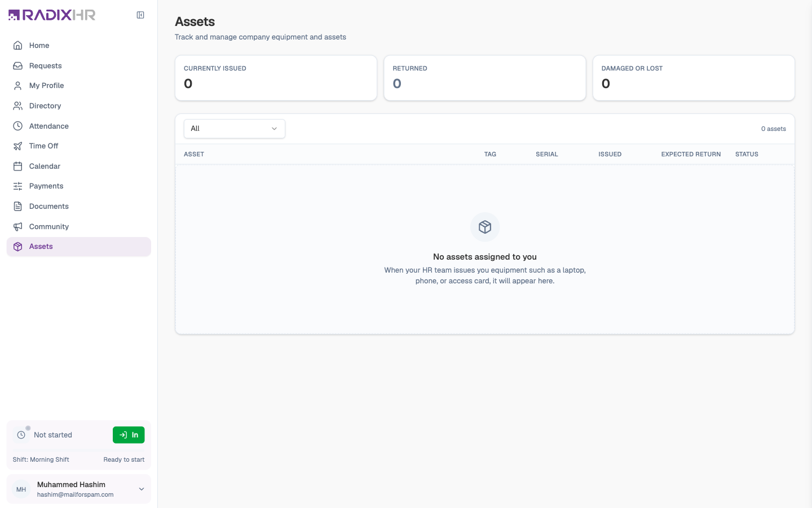Image resolution: width=812 pixels, height=508 pixels.
Task: Click the Damaged or Lost card
Action: (x=694, y=78)
